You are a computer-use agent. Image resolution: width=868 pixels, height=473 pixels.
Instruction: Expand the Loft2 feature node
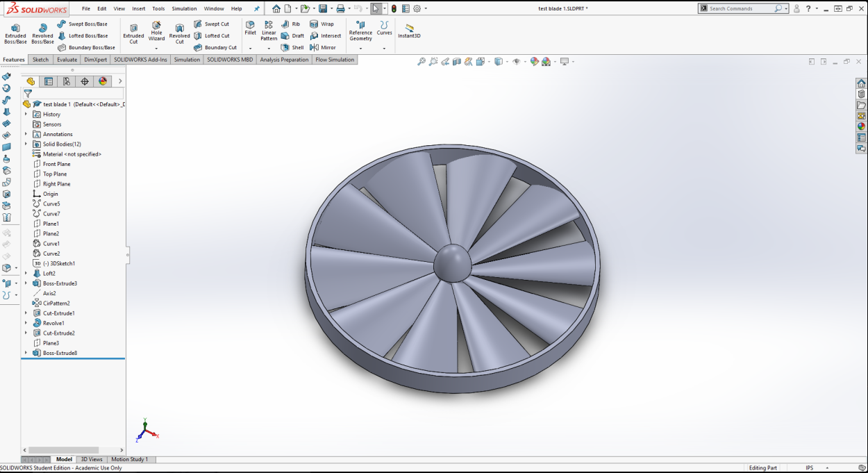tap(26, 274)
